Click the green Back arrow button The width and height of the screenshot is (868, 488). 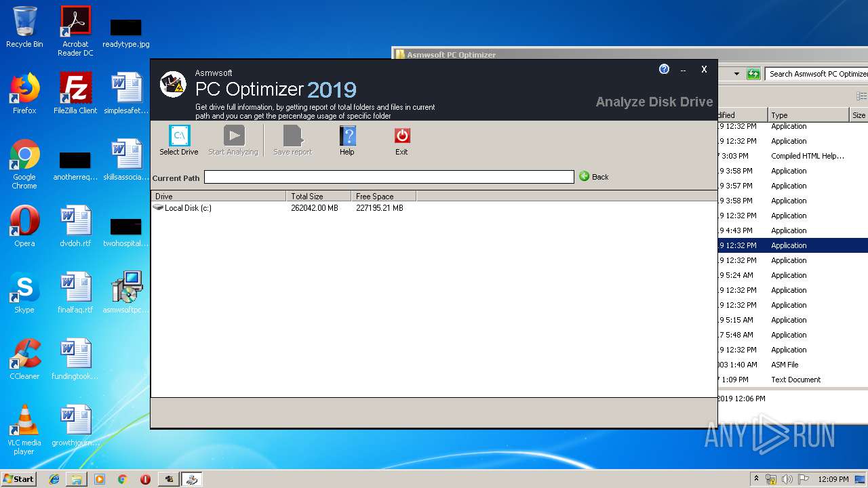tap(594, 177)
